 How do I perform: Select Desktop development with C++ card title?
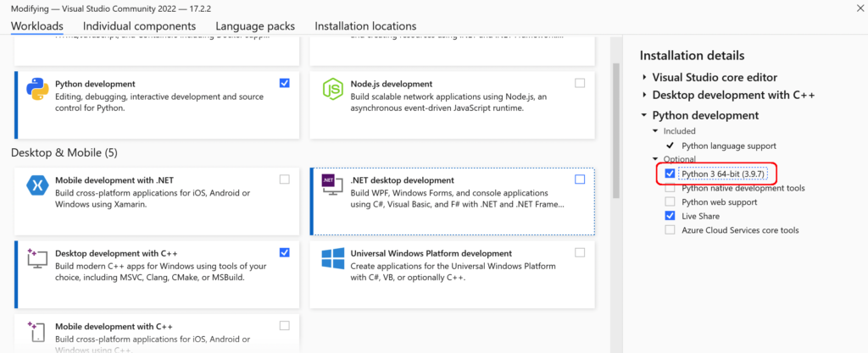click(x=116, y=254)
